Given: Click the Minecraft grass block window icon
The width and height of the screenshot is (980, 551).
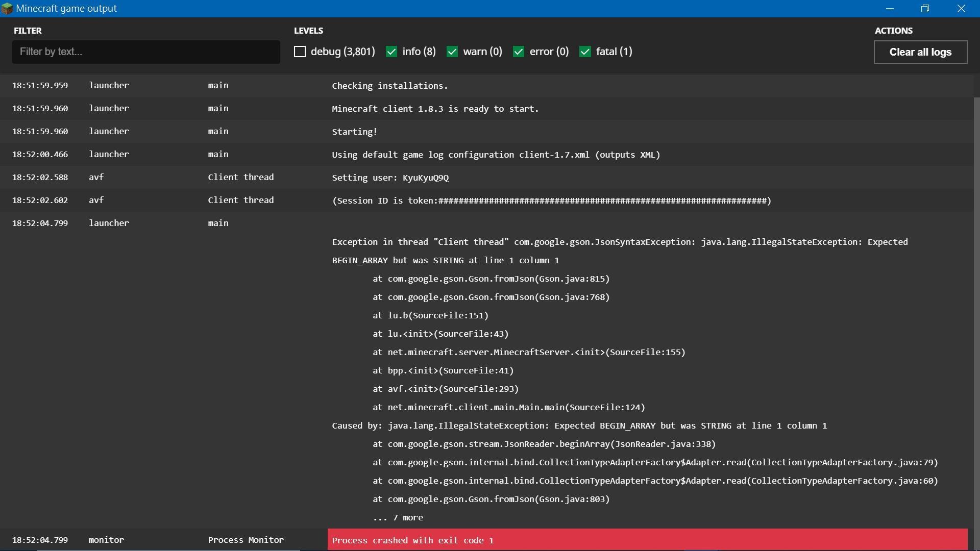Looking at the screenshot, I should (7, 9).
